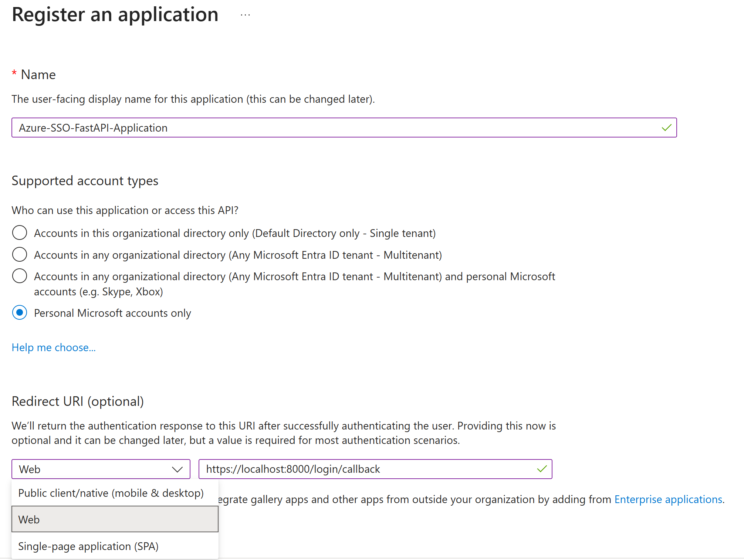Open the Help me choose link
Screen dimensions: 744x560
(x=54, y=347)
